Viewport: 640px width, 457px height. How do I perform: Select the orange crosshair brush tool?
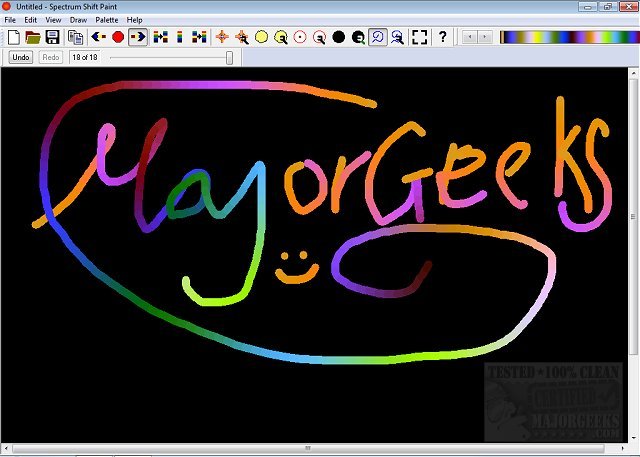pos(222,37)
